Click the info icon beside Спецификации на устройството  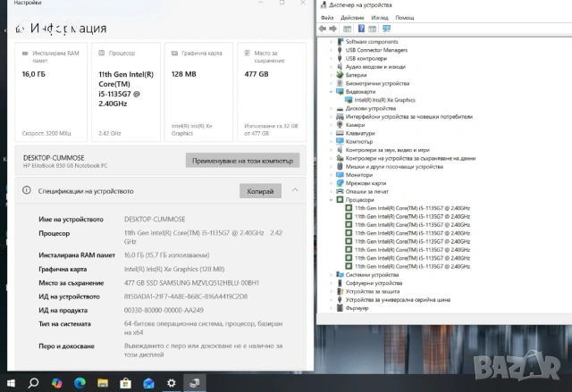(x=27, y=190)
